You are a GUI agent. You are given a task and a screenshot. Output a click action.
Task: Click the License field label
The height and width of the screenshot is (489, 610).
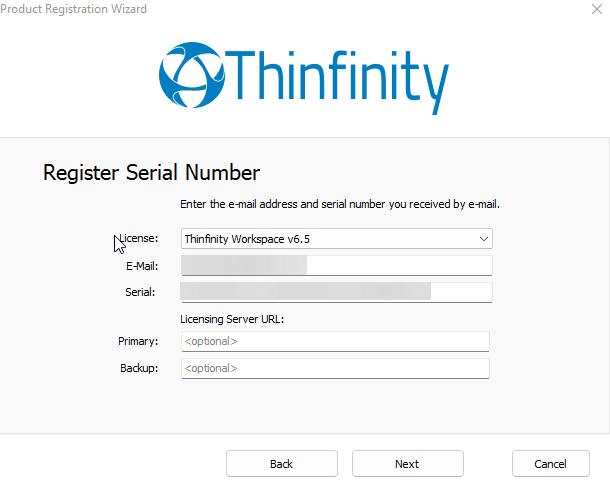(139, 239)
